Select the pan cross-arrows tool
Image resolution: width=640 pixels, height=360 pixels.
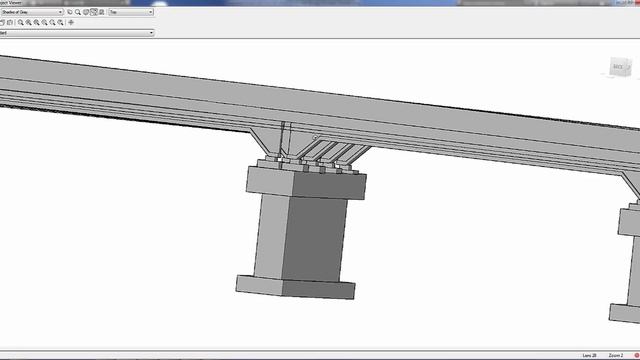(71, 22)
